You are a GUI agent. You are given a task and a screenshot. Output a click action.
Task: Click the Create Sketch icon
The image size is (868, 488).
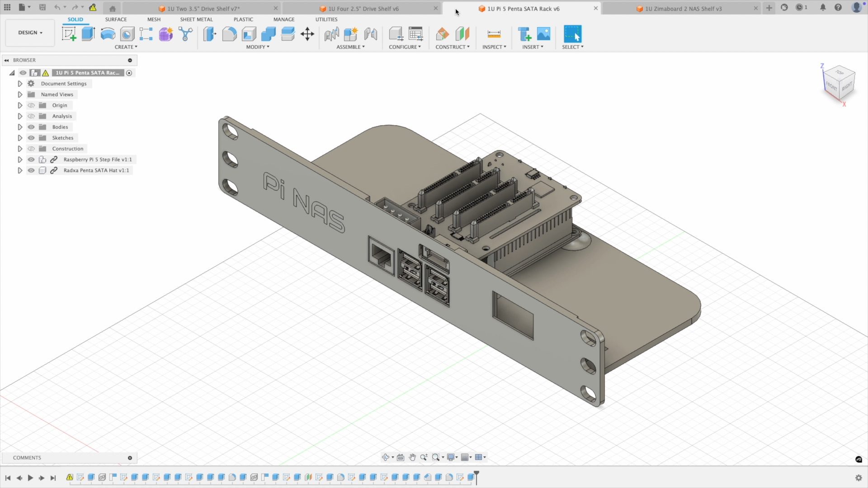tap(69, 34)
